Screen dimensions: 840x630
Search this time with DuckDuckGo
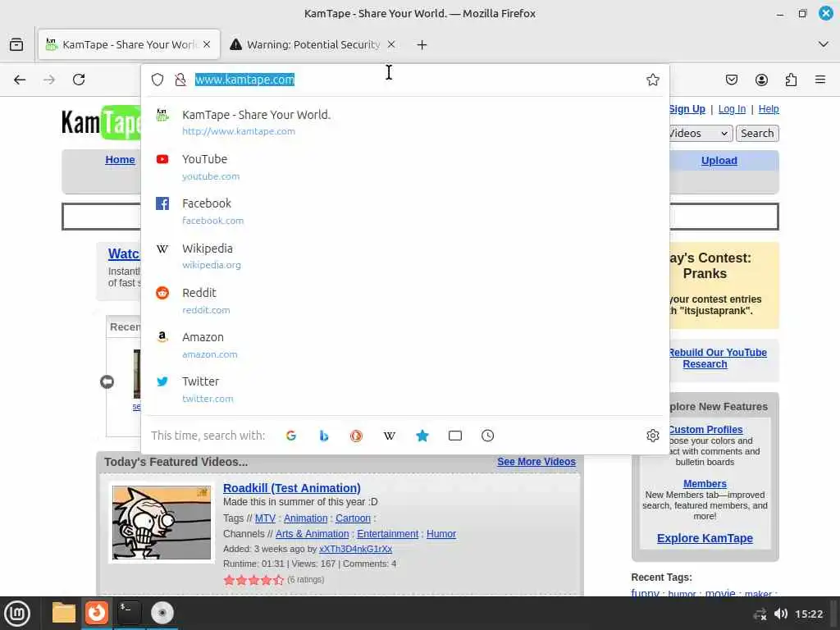pos(356,436)
